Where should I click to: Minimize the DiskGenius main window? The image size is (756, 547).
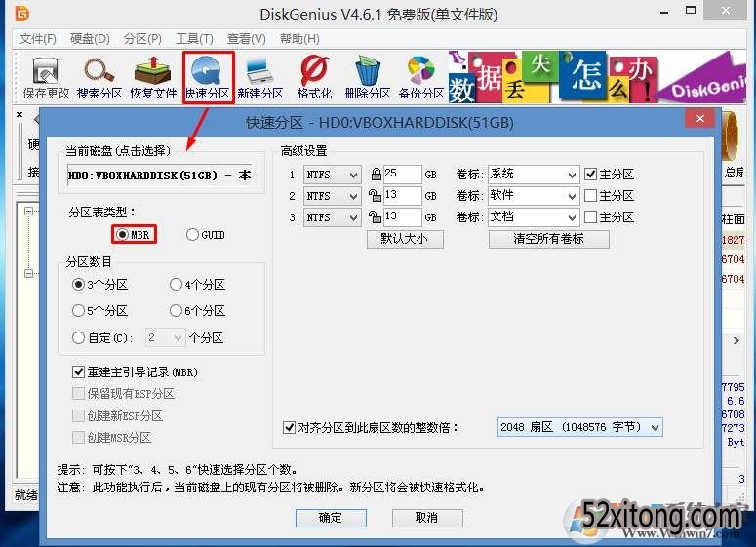click(664, 12)
